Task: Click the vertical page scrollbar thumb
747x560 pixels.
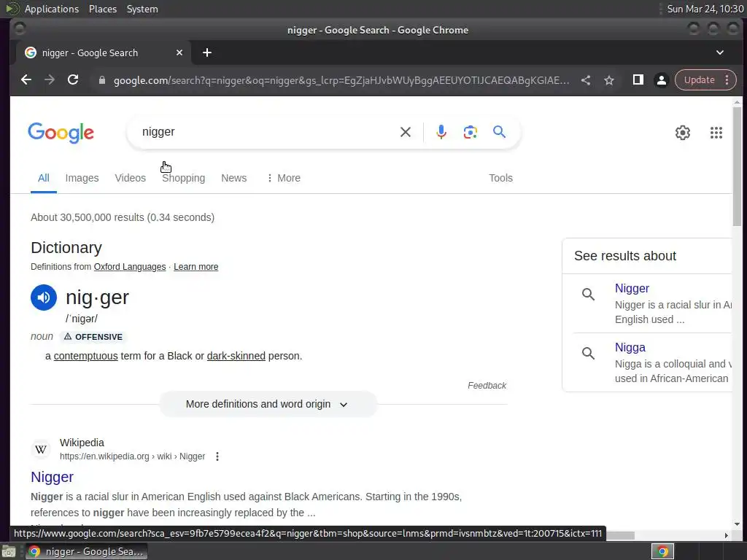Action: pos(737,167)
